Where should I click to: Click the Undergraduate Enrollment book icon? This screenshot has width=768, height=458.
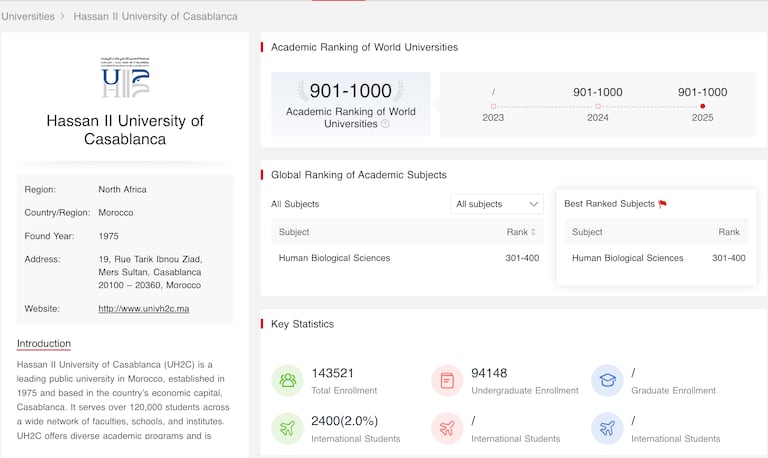coord(447,381)
